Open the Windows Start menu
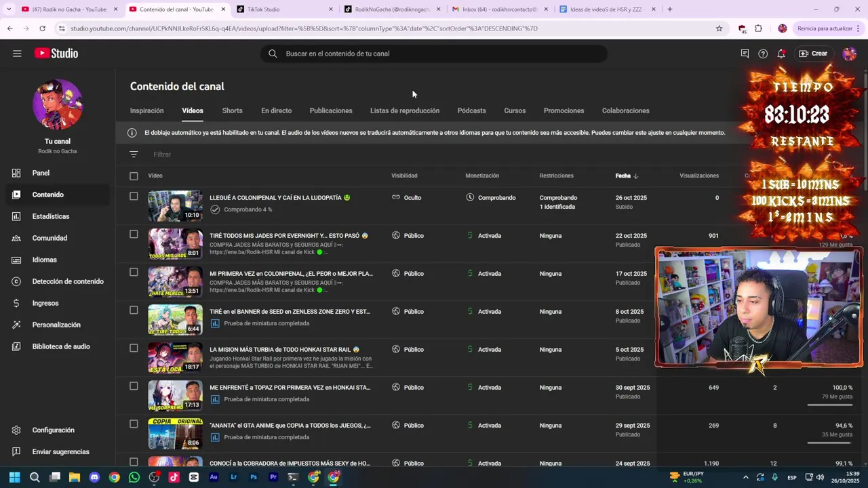868x488 pixels. tap(14, 477)
